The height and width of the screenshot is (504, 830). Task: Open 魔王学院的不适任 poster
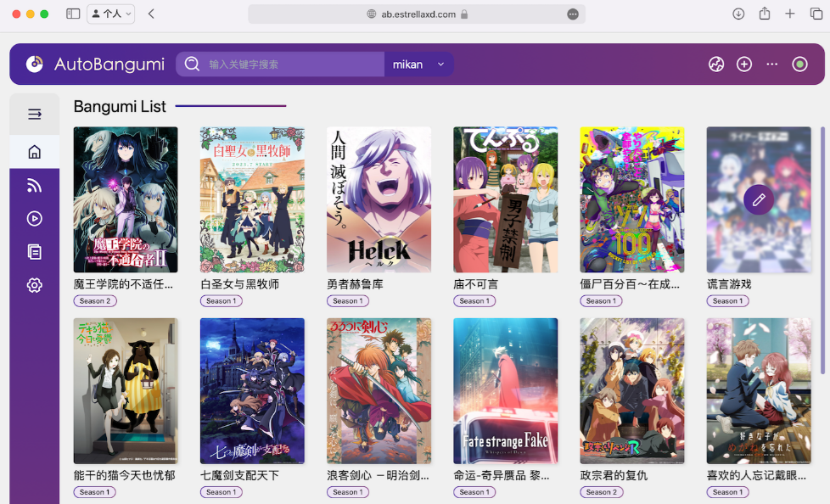pos(126,199)
